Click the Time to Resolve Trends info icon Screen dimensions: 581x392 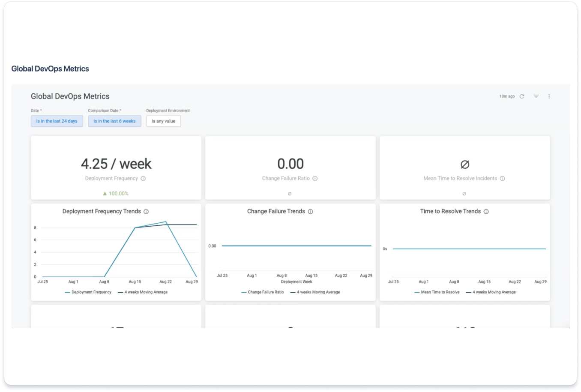click(486, 211)
